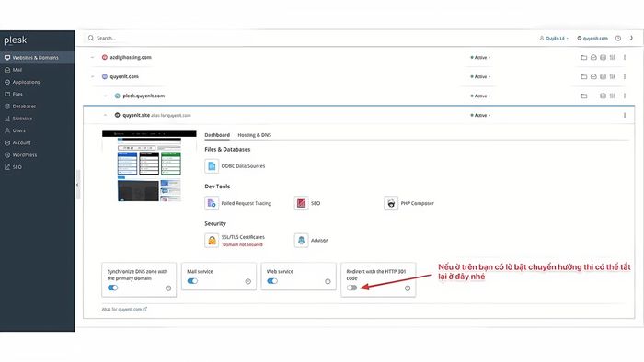Expand the plesk.quyenit.com domain row
The image size is (644, 362).
(105, 96)
